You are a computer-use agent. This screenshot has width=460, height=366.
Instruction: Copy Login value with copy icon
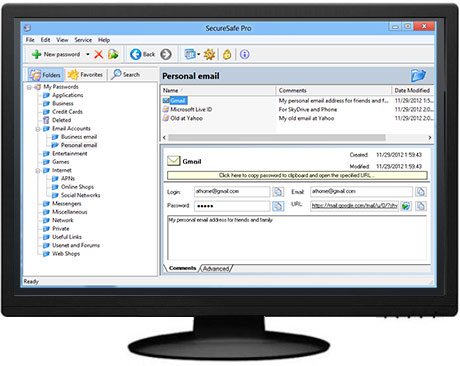pyautogui.click(x=278, y=192)
